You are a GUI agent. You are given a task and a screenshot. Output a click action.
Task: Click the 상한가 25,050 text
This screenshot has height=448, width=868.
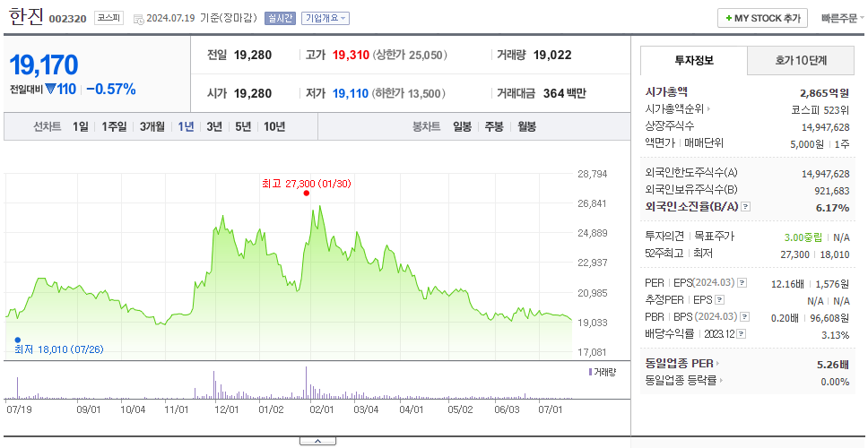410,56
